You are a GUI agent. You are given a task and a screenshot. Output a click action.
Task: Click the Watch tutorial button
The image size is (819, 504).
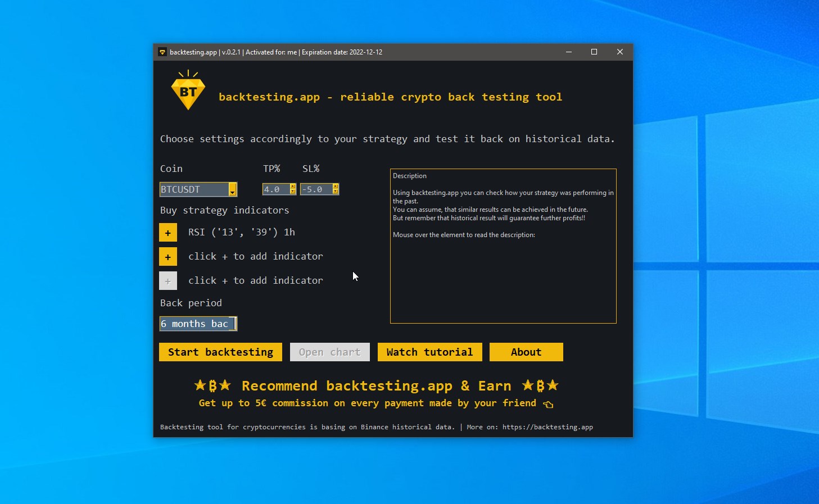(x=429, y=352)
